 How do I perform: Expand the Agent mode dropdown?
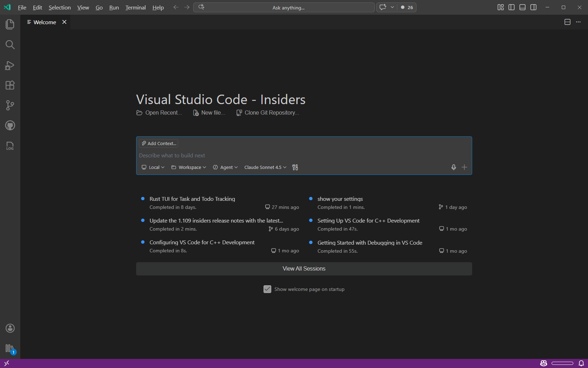225,167
